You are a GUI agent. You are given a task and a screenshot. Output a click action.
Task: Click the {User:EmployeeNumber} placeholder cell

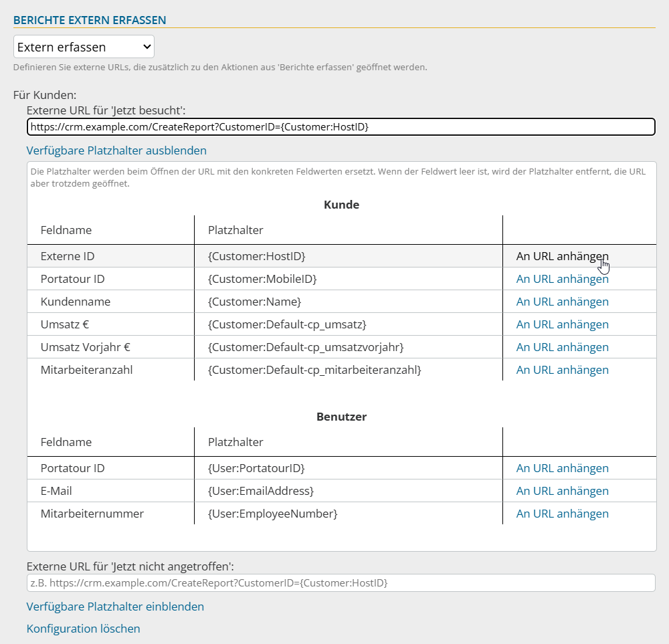tap(273, 514)
